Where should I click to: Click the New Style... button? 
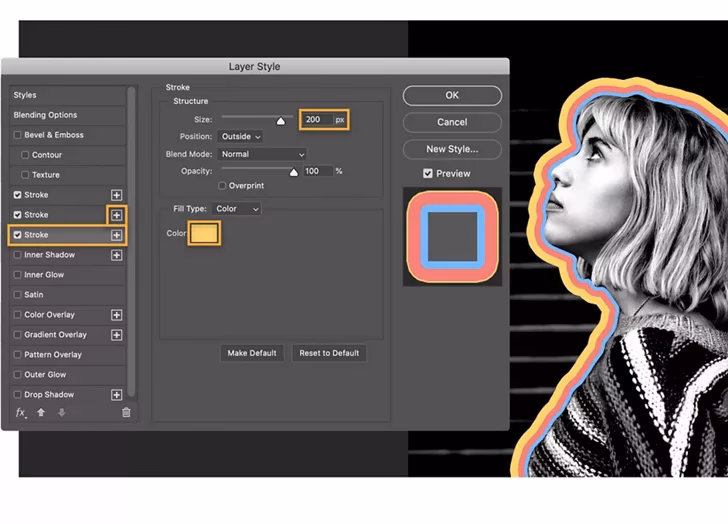[x=452, y=149]
